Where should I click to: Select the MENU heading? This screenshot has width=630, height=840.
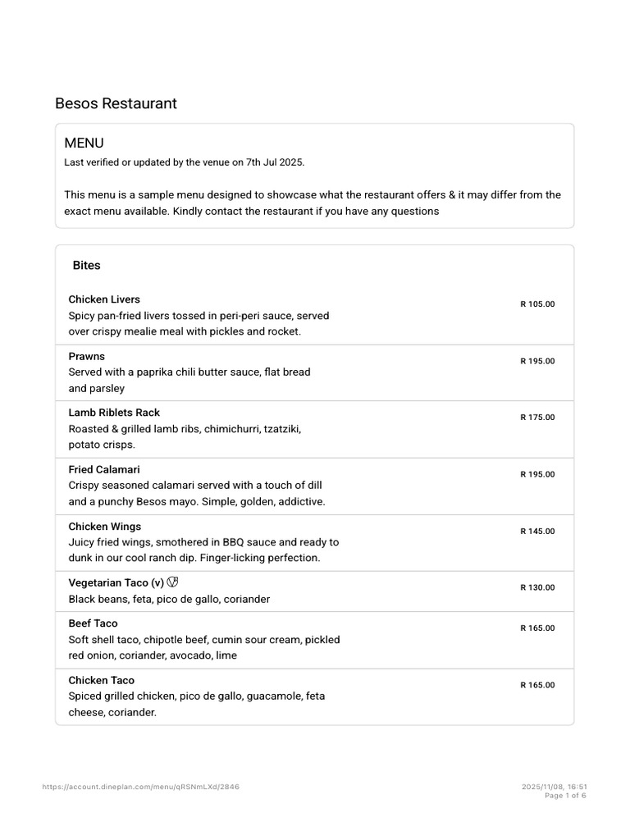(x=84, y=144)
